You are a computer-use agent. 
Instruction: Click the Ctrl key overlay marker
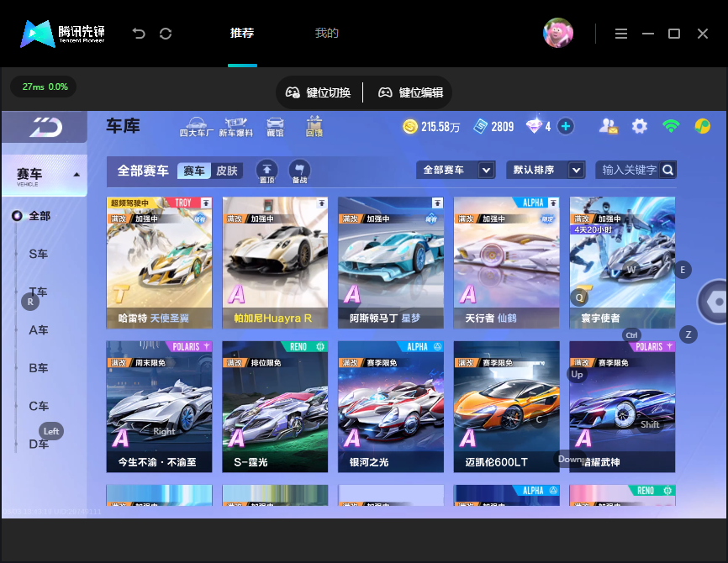pos(631,335)
